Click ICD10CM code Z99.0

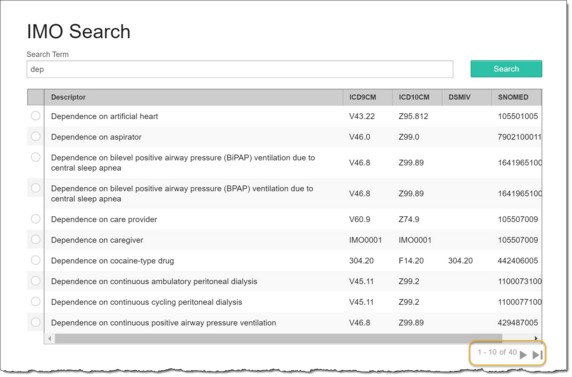pyautogui.click(x=409, y=137)
